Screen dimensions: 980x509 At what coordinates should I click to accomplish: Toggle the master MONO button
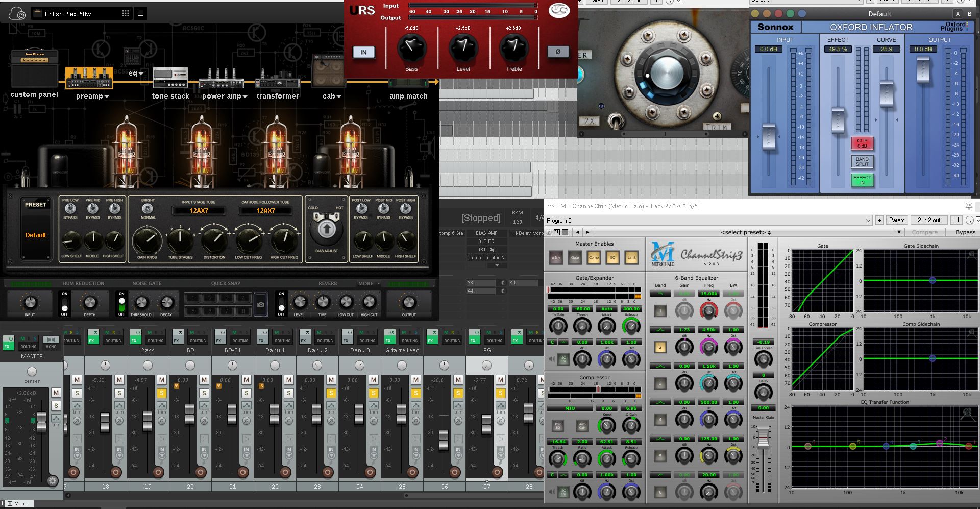click(x=51, y=343)
